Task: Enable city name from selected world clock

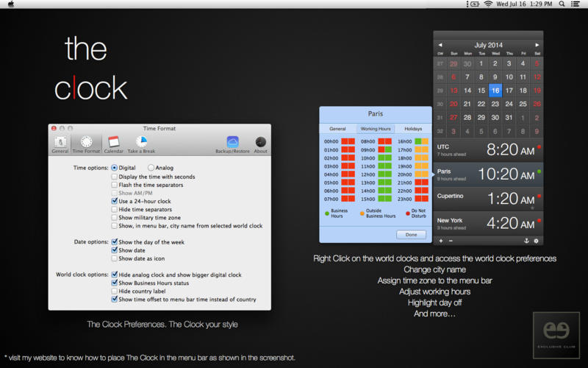Action: (115, 226)
